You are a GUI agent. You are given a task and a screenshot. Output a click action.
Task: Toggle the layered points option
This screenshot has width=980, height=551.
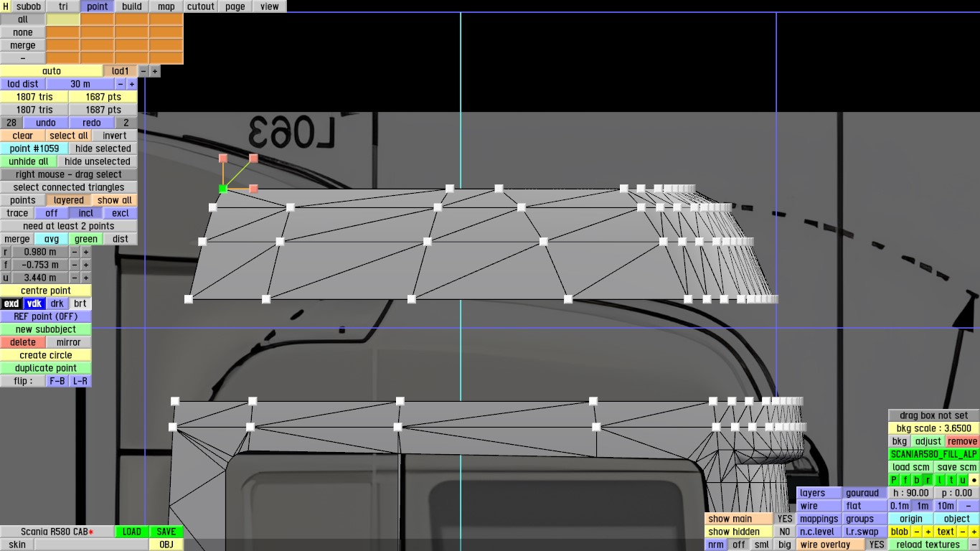(69, 200)
